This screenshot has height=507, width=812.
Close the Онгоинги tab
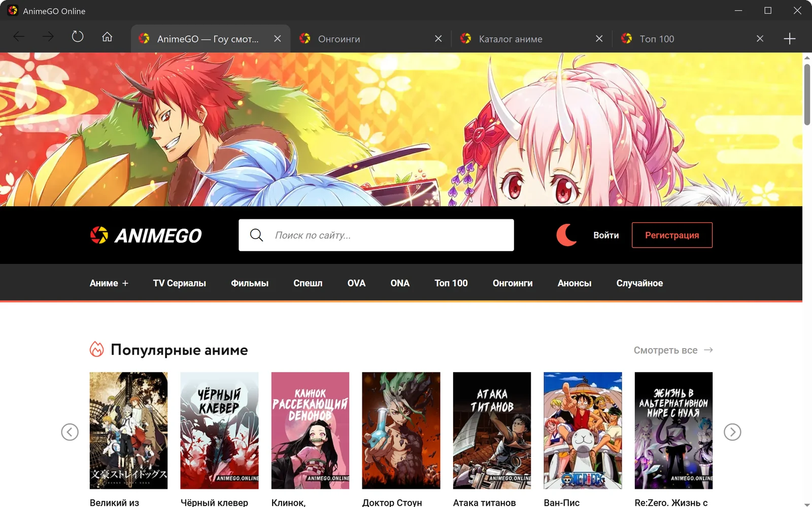(438, 39)
